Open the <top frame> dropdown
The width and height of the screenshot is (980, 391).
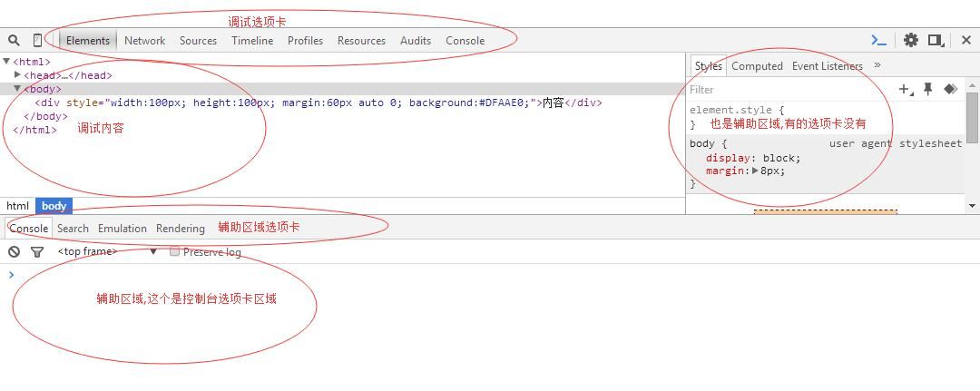[x=107, y=251]
